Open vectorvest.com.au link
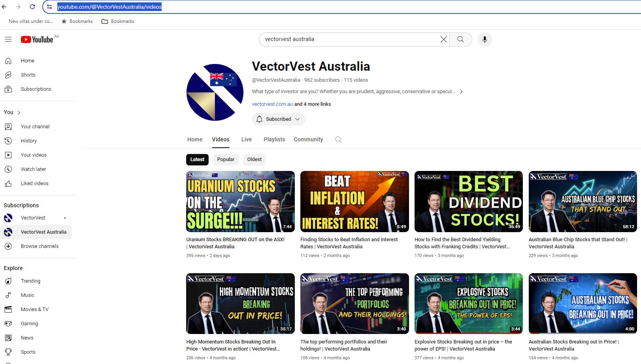This screenshot has height=364, width=641. pos(272,104)
